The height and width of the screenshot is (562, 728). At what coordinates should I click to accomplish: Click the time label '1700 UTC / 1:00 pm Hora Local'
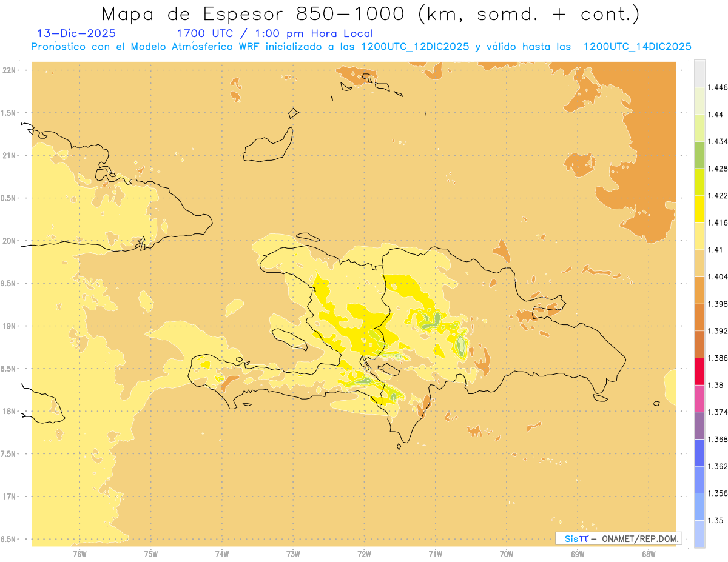(x=275, y=33)
